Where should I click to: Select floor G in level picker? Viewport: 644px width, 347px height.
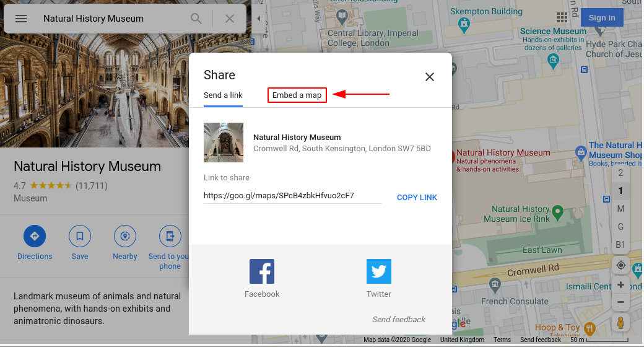[620, 227]
